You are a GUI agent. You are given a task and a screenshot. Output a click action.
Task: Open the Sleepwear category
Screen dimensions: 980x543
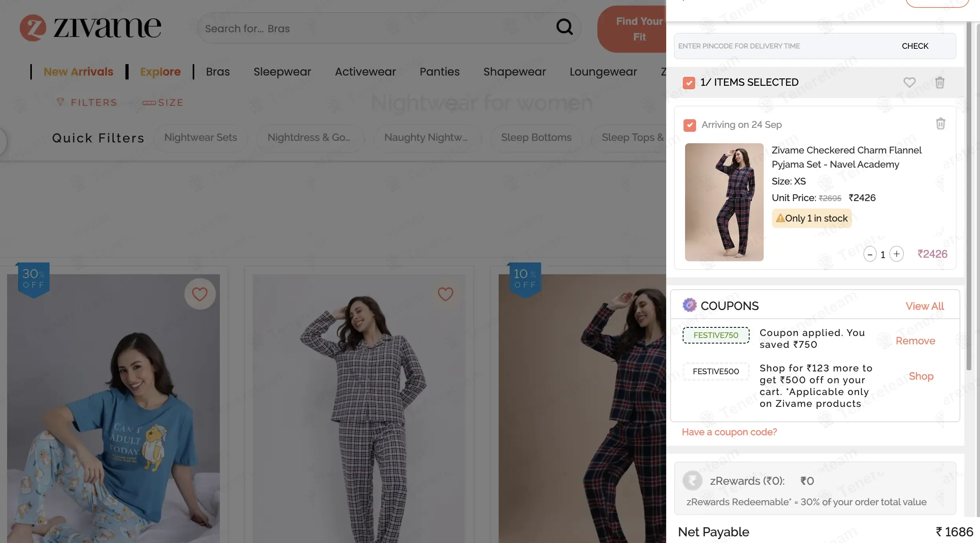point(282,72)
